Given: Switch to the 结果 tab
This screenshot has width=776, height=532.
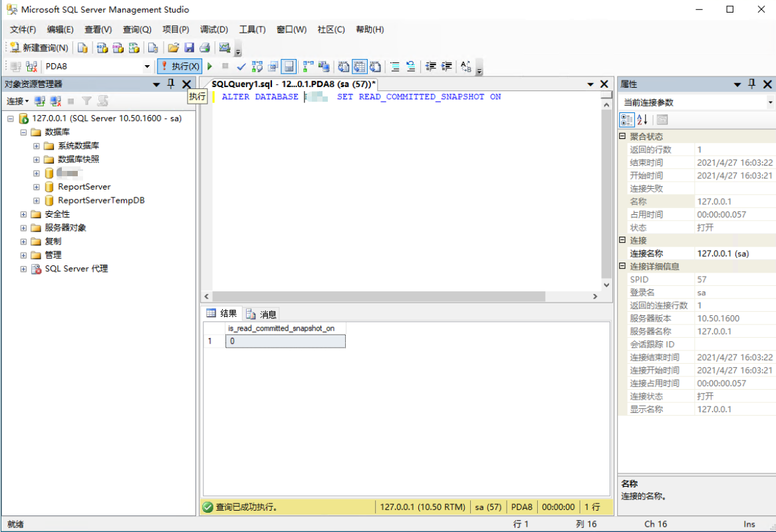Looking at the screenshot, I should (x=221, y=313).
